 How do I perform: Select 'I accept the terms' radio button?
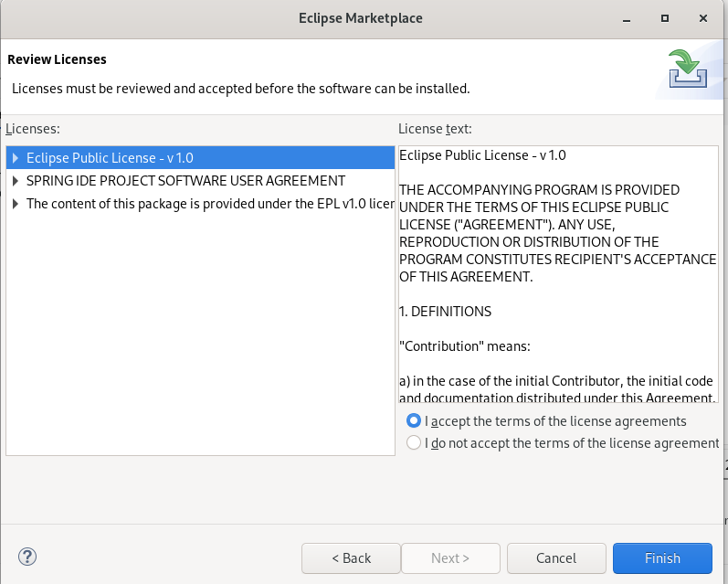pyautogui.click(x=413, y=421)
